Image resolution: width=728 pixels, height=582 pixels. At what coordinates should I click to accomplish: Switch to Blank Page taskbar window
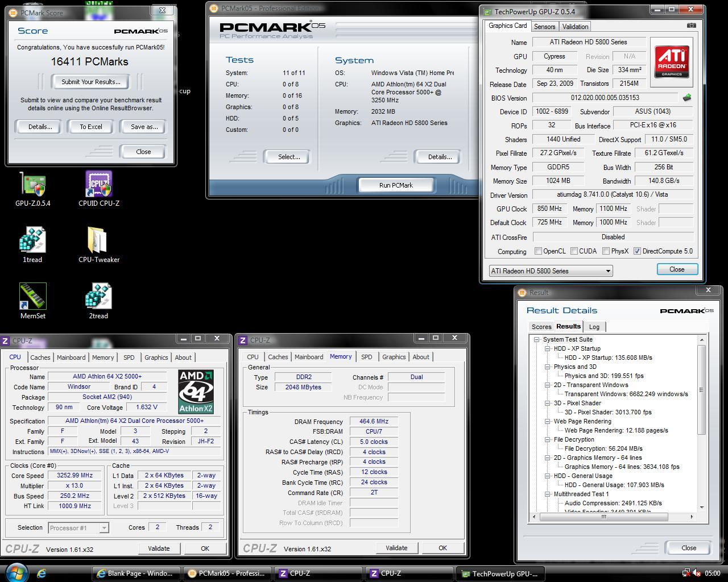[x=136, y=573]
